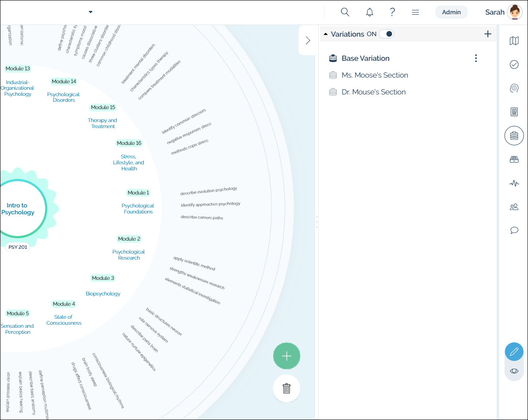Click the checkmark circle sidebar icon
This screenshot has height=420, width=528.
[514, 65]
